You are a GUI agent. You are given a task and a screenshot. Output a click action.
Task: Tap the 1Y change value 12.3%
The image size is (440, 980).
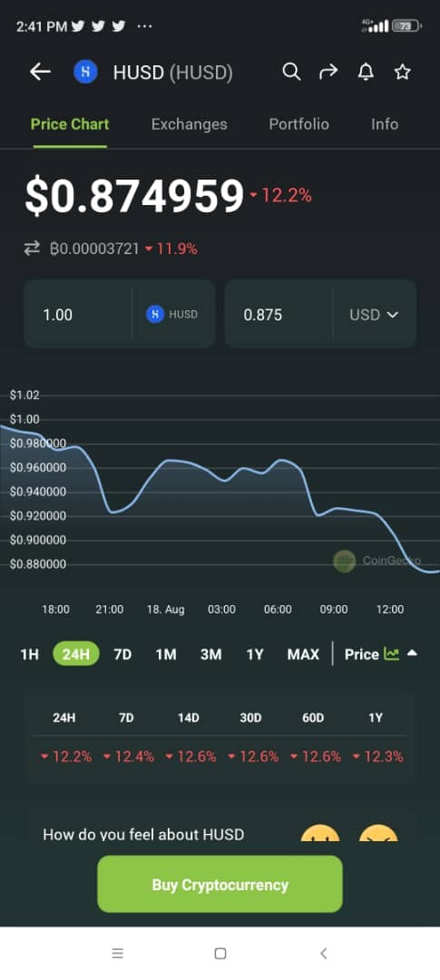tap(383, 757)
